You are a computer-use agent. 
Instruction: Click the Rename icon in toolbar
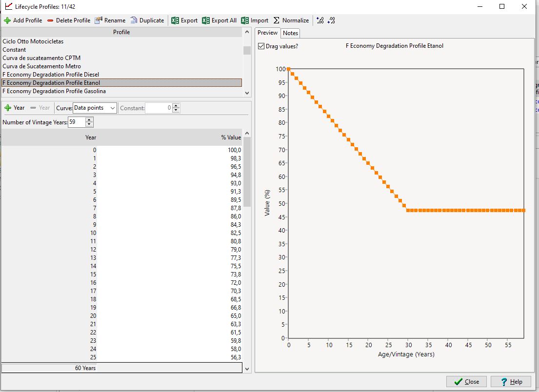[x=99, y=20]
